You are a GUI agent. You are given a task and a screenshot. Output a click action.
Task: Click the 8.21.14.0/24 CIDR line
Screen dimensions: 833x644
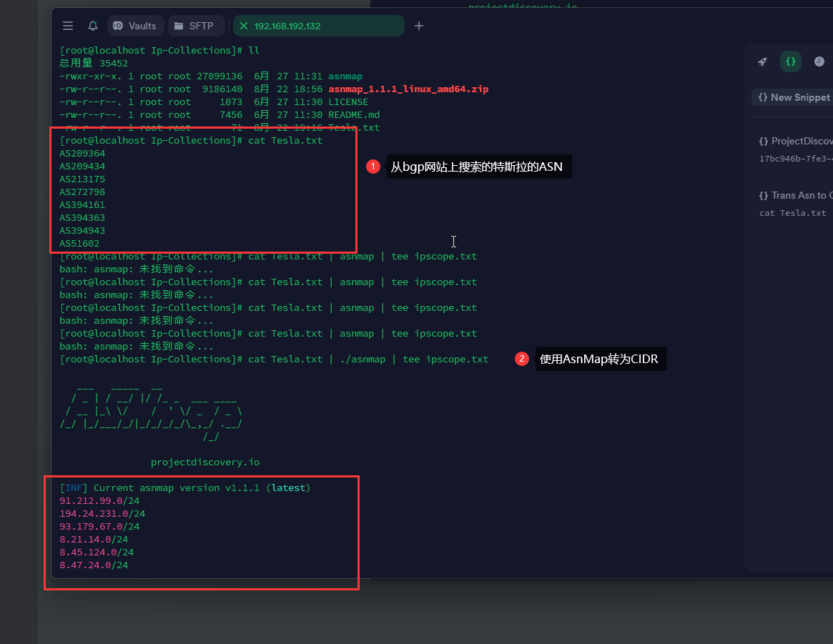(94, 539)
